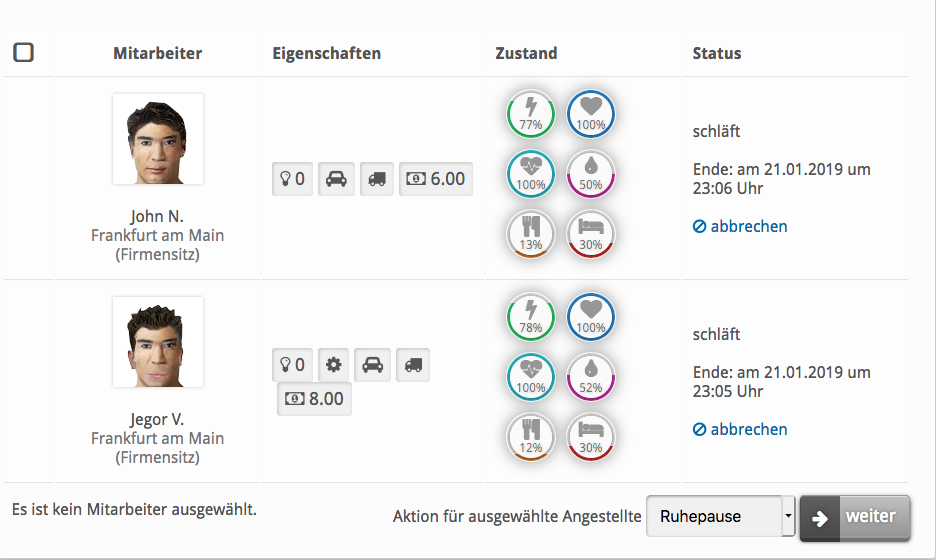Click John N.'s 13% hunger indicator
The image size is (936, 560).
tap(531, 232)
